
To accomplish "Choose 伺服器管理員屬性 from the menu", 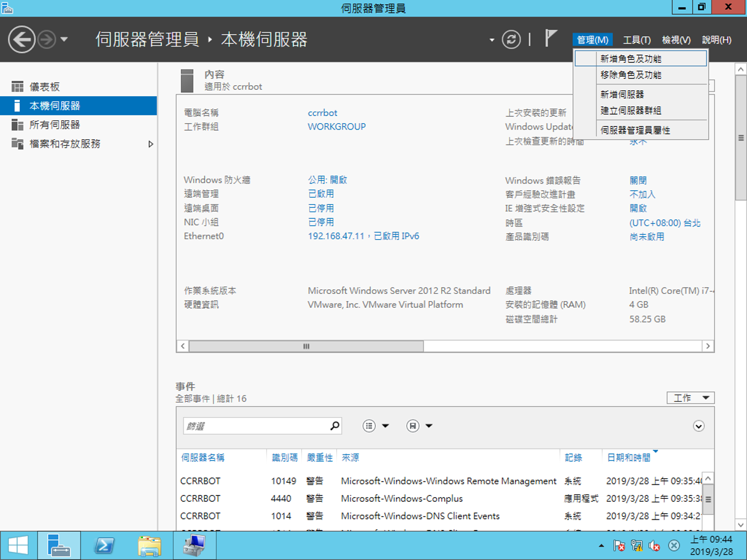I will coord(641,130).
